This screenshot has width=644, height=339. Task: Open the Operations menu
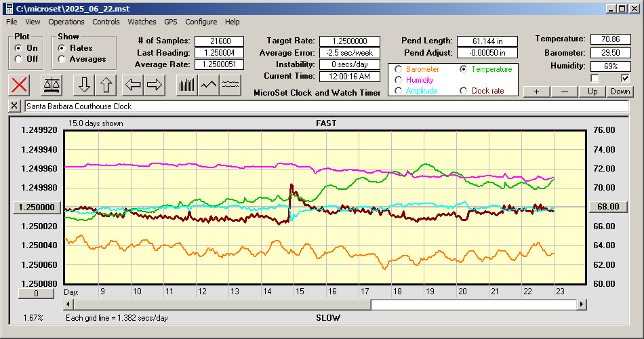66,22
